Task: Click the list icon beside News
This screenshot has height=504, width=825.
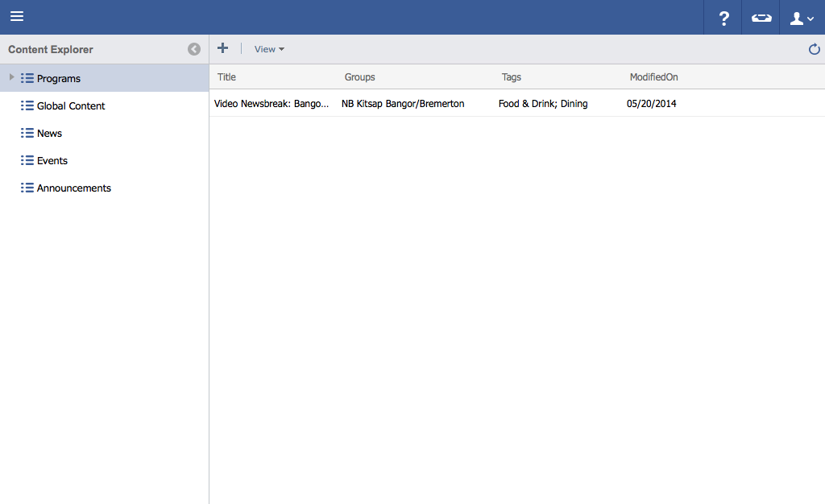Action: coord(27,134)
